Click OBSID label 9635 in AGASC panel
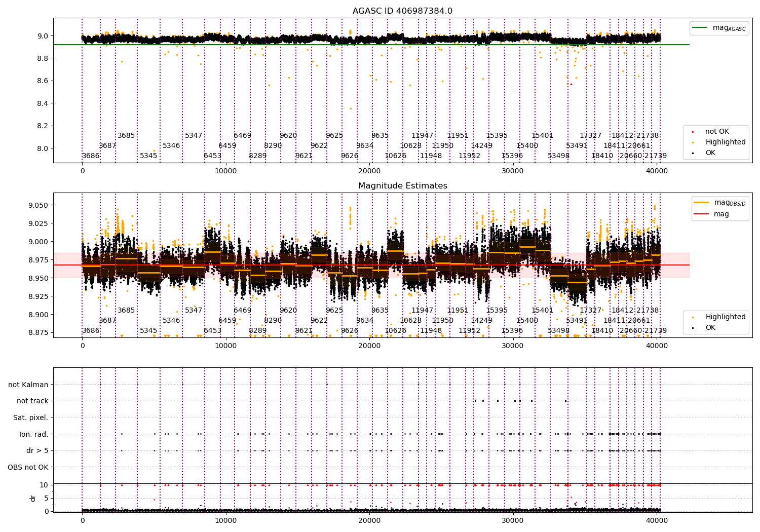Screen dimensions: 760x532 [x=380, y=135]
